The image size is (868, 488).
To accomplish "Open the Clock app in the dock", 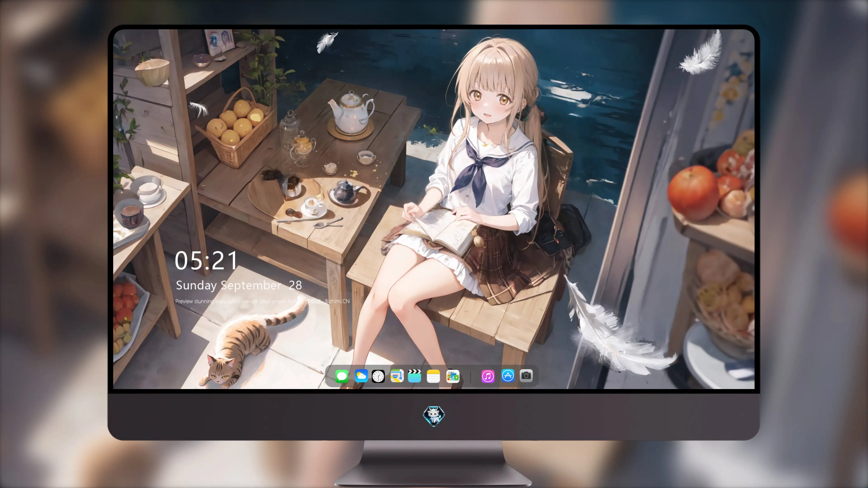I will [x=378, y=376].
